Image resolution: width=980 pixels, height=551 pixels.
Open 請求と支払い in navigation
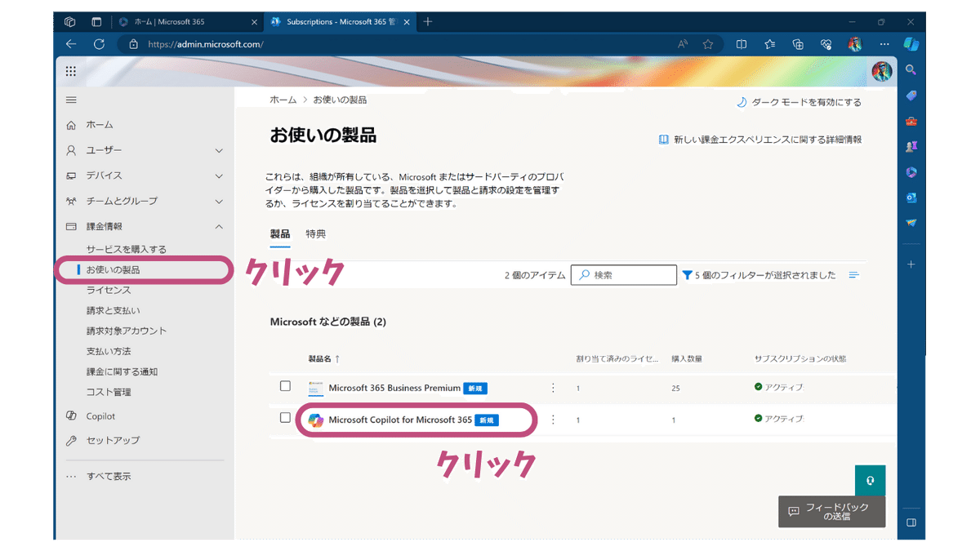click(113, 310)
